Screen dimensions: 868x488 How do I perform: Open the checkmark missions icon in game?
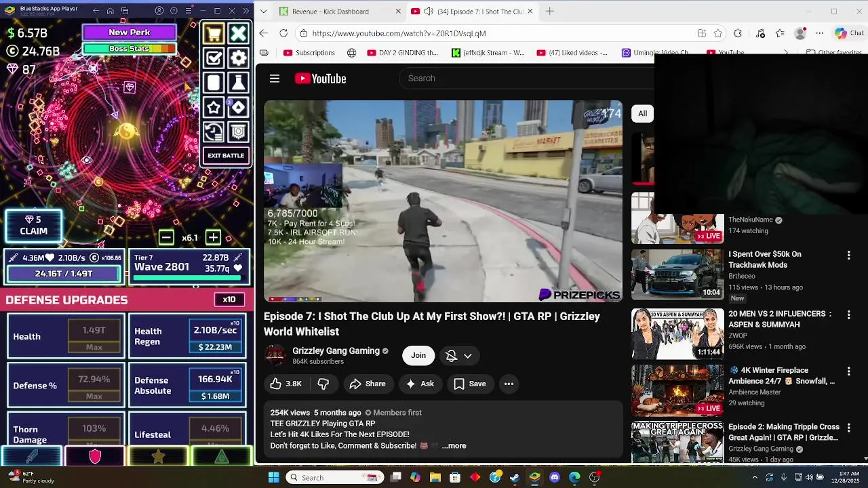pos(214,58)
